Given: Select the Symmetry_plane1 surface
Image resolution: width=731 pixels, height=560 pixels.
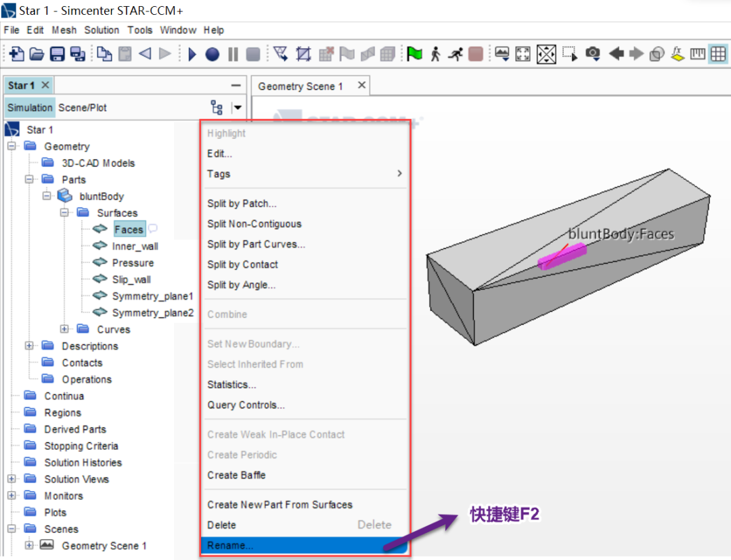Looking at the screenshot, I should (x=153, y=296).
